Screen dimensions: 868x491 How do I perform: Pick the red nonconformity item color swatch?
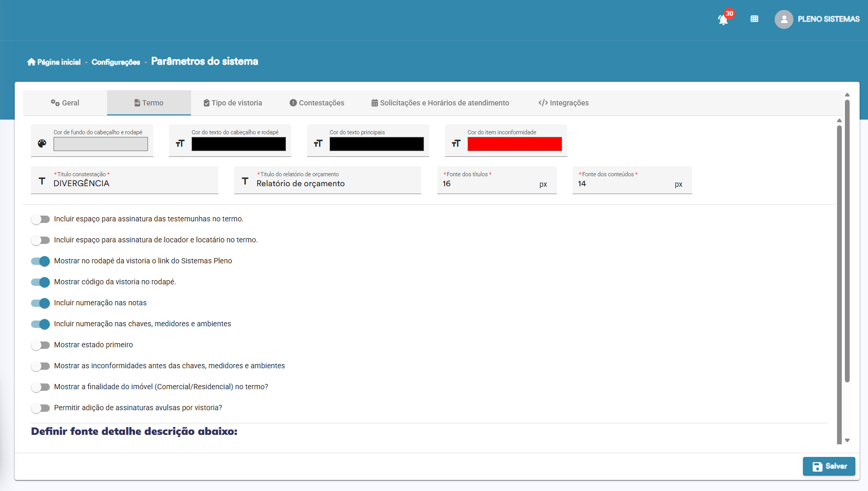pos(514,144)
